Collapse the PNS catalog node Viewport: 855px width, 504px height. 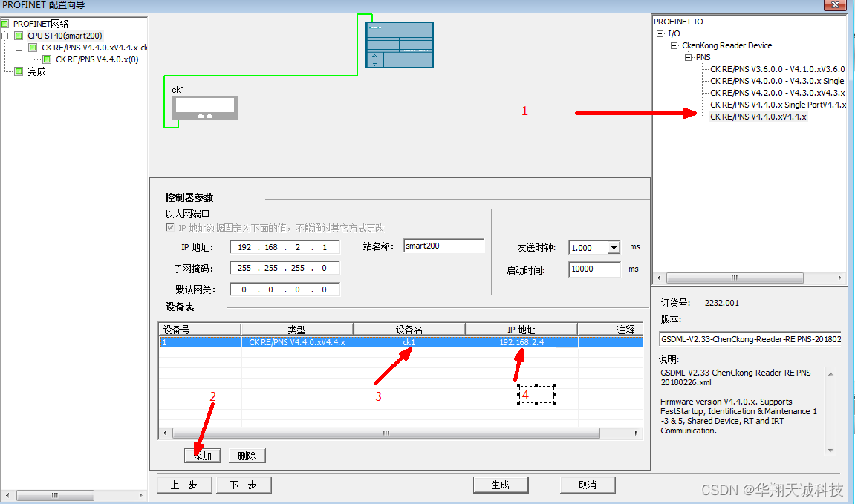[x=688, y=57]
